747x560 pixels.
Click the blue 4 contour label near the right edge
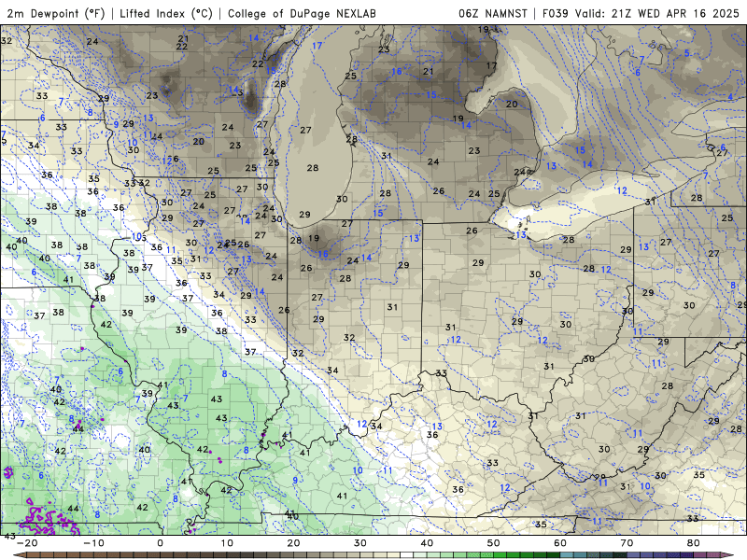click(730, 97)
